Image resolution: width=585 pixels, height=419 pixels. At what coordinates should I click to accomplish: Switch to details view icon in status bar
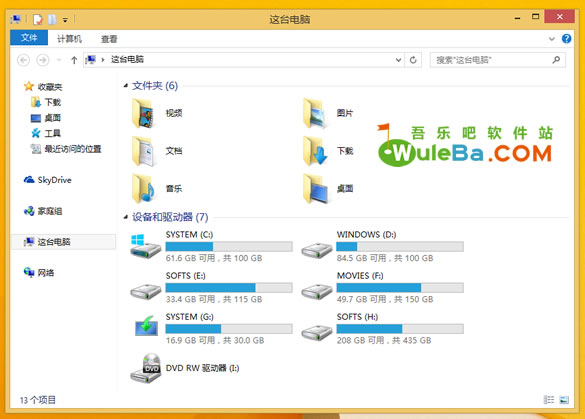(x=548, y=400)
